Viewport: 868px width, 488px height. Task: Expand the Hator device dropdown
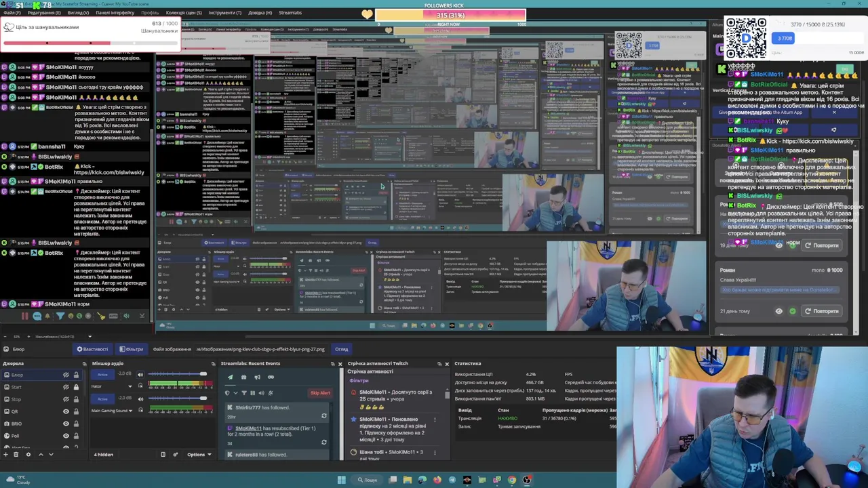[130, 386]
